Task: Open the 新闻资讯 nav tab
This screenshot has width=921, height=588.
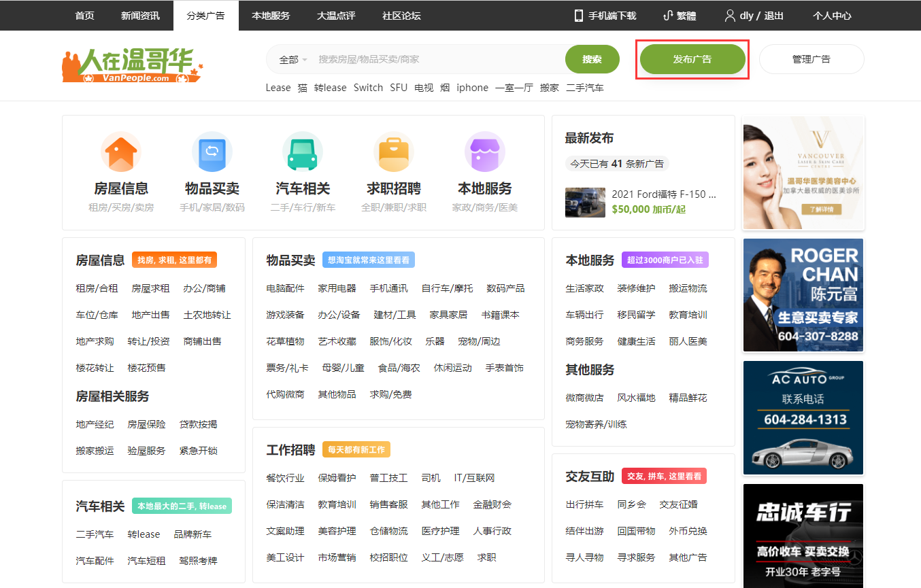Action: tap(140, 16)
